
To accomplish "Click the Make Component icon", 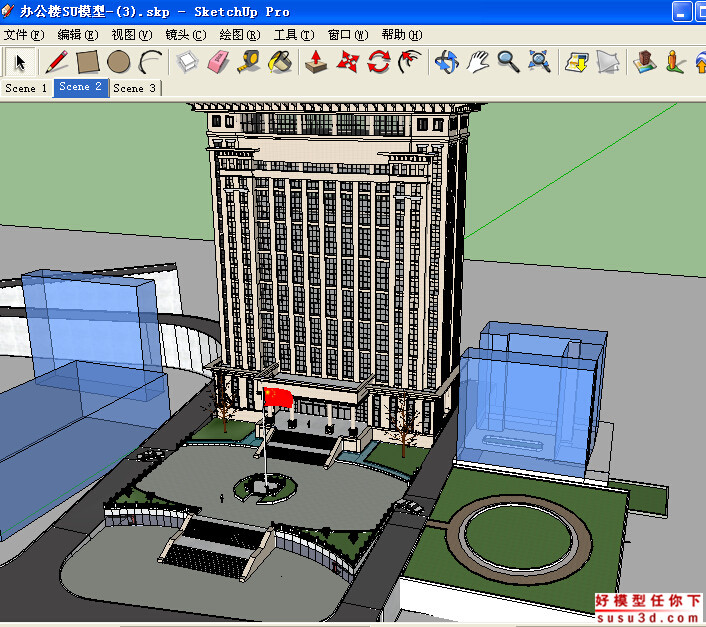I will click(x=187, y=62).
